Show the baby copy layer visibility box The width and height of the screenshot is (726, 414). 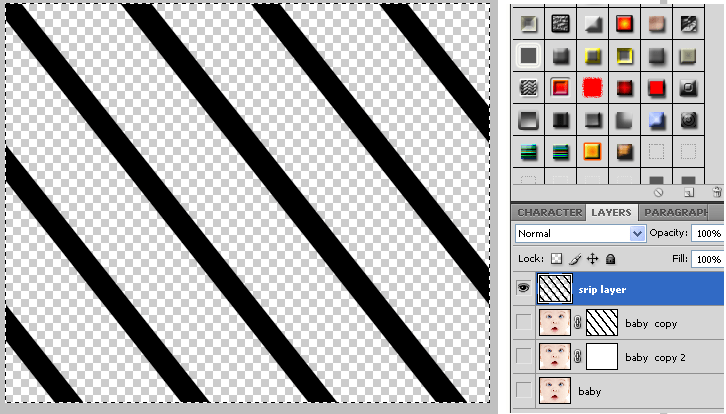point(524,322)
